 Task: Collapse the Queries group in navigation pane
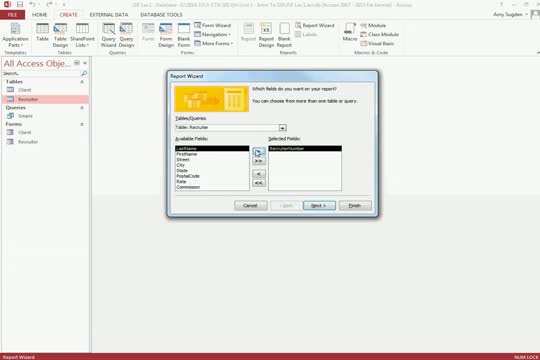click(82, 108)
